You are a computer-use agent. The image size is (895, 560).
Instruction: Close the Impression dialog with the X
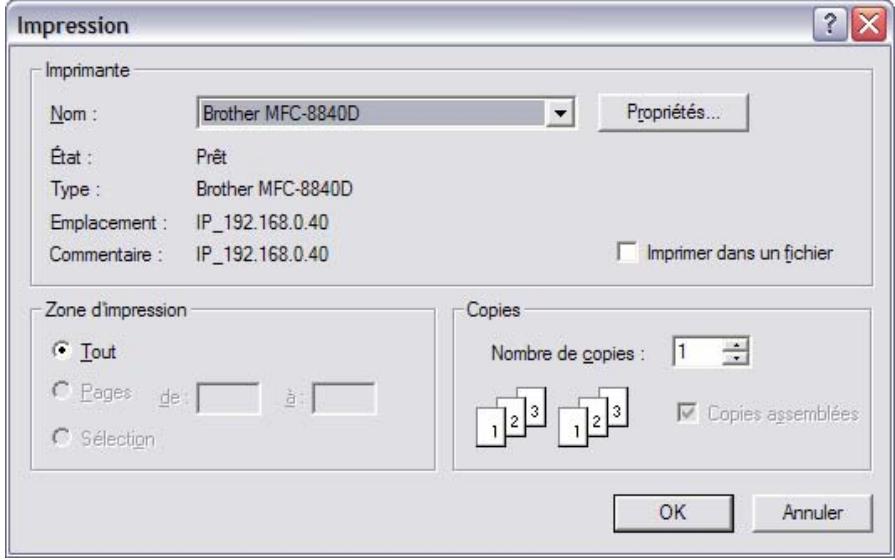click(x=869, y=25)
